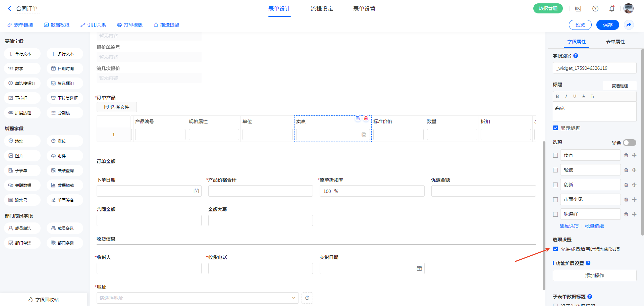The image size is (644, 306).
Task: Uncheck the 显示标题 checkbox
Action: pos(555,128)
